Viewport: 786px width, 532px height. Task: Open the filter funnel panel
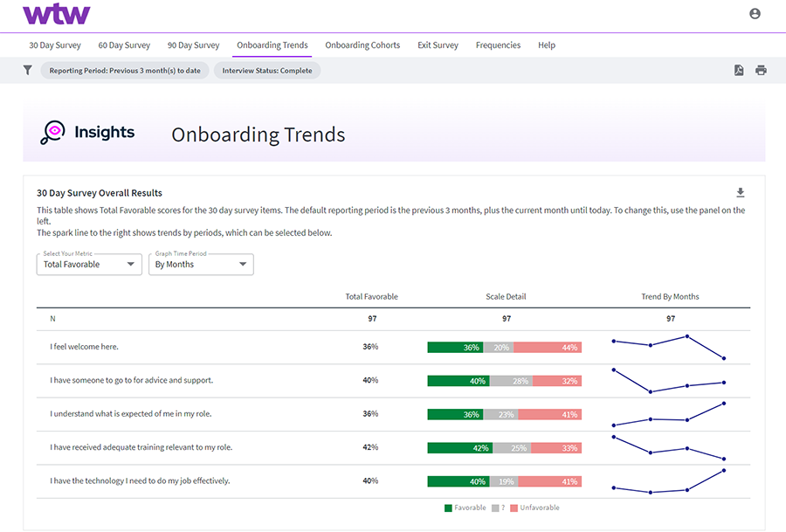(27, 71)
